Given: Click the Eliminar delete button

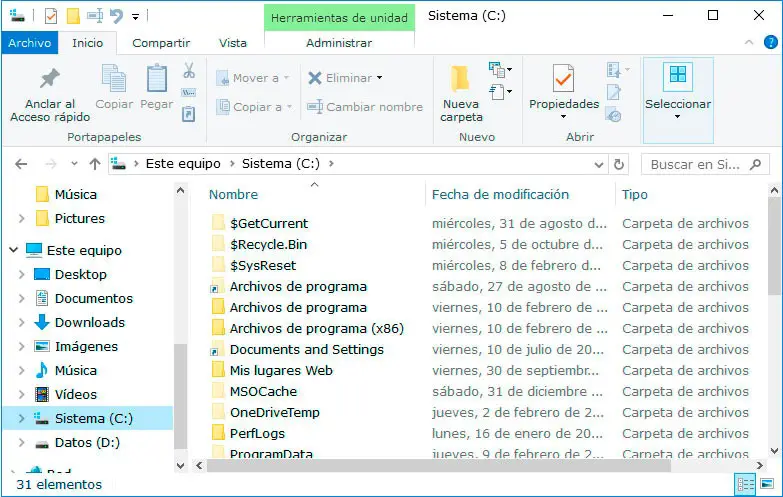Looking at the screenshot, I should coord(340,78).
